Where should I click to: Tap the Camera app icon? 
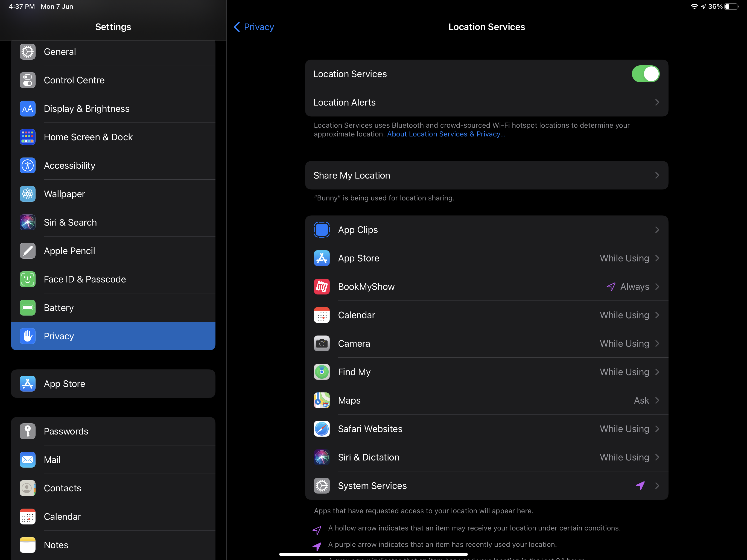(x=322, y=343)
